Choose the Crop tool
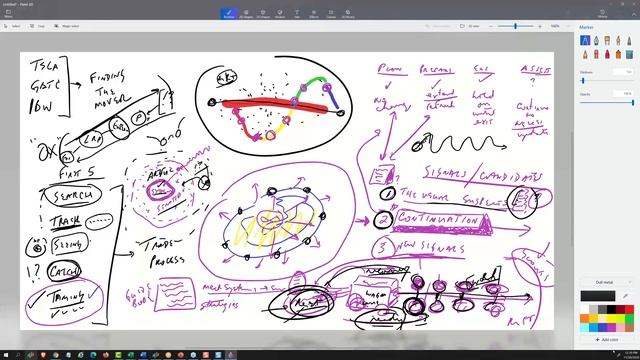The width and height of the screenshot is (640, 360). [x=37, y=26]
